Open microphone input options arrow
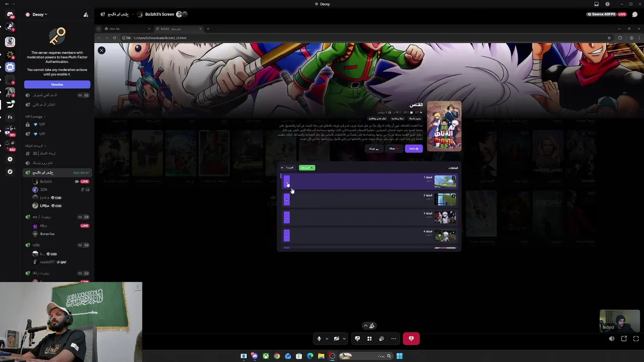Screen dimensions: 644x362 tap(327, 338)
